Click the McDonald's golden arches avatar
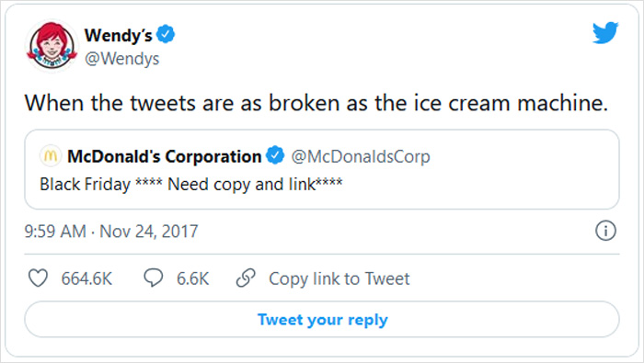Viewport: 644px width, 363px height. point(51,156)
